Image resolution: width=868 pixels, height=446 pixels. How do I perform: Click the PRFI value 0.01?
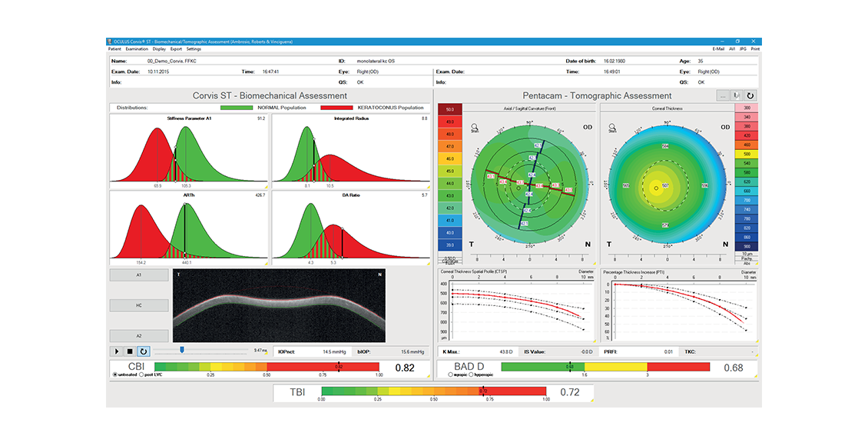pyautogui.click(x=669, y=352)
